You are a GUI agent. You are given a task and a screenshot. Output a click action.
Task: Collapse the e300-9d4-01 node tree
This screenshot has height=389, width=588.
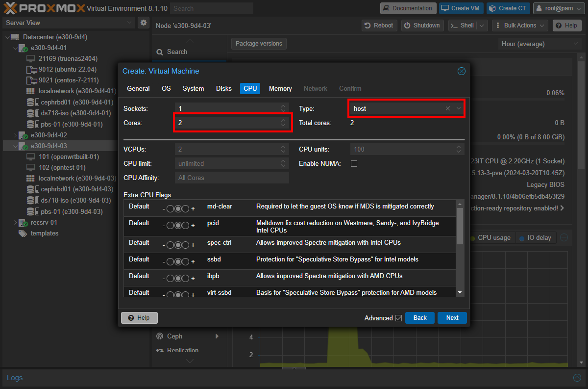pyautogui.click(x=15, y=48)
